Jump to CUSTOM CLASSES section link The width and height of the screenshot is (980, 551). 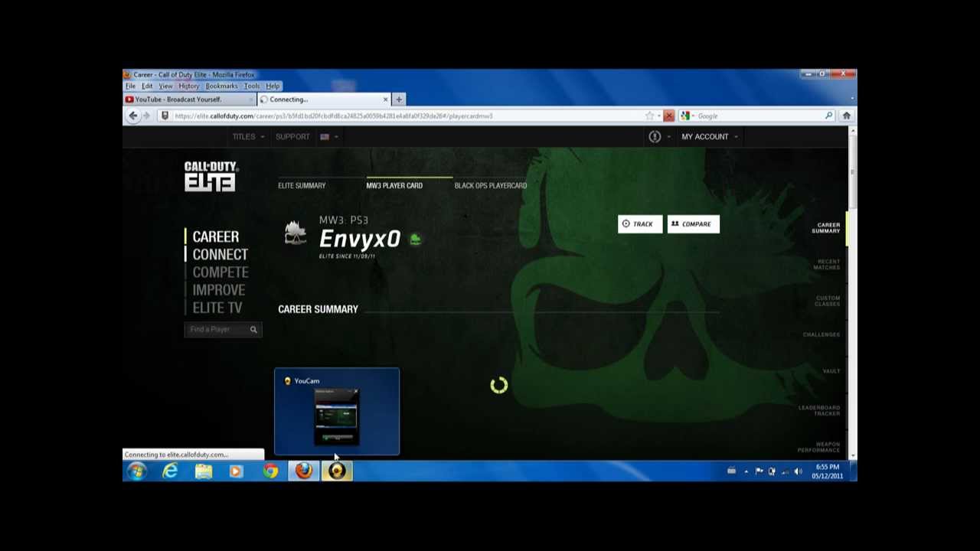coord(828,301)
